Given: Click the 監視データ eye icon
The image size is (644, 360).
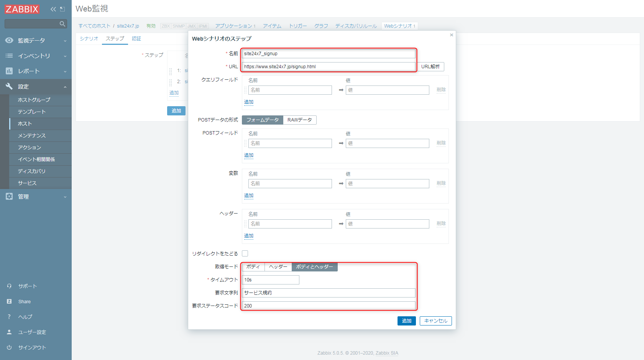Looking at the screenshot, I should coord(9,40).
